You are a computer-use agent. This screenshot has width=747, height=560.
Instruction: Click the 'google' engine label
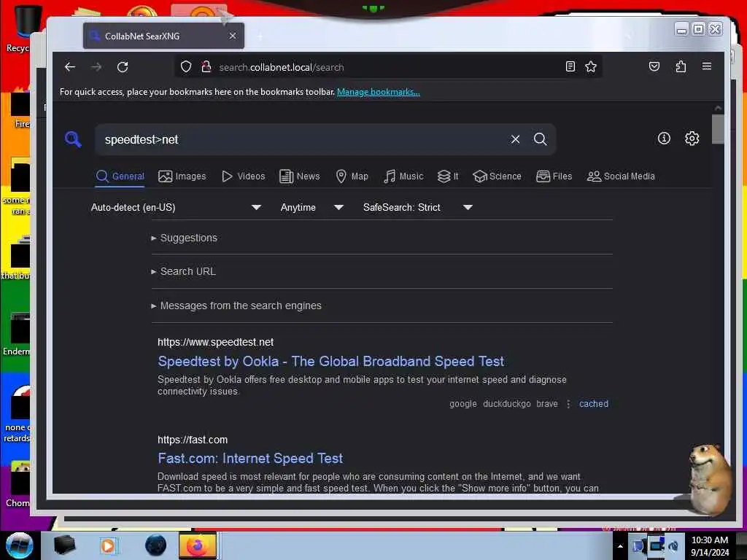463,404
